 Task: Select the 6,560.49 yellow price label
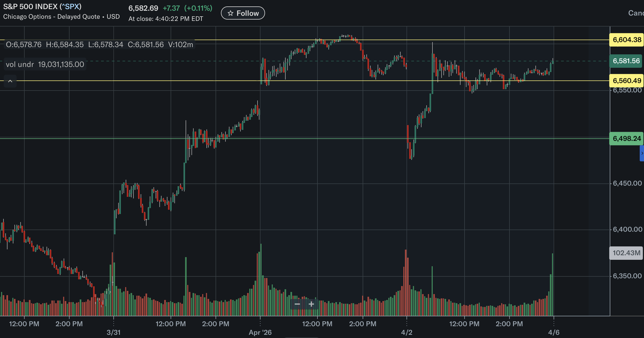pos(626,81)
